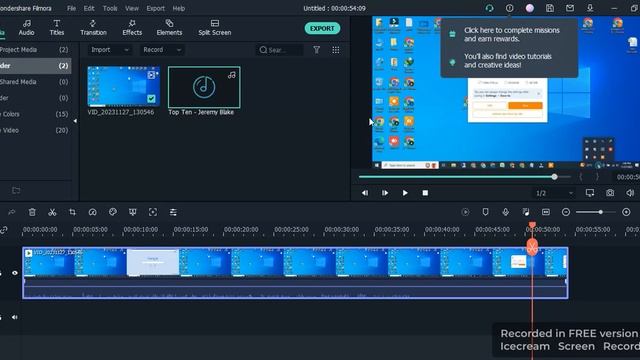The width and height of the screenshot is (640, 360).
Task: Select the Top Ten - Jeremy Blake audio clip
Action: [x=204, y=87]
